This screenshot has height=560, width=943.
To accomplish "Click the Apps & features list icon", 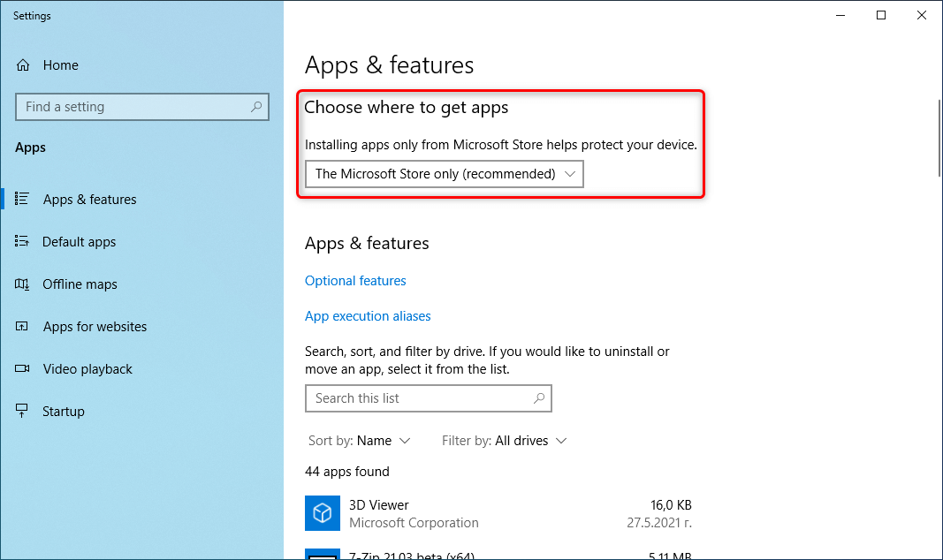I will pos(21,199).
